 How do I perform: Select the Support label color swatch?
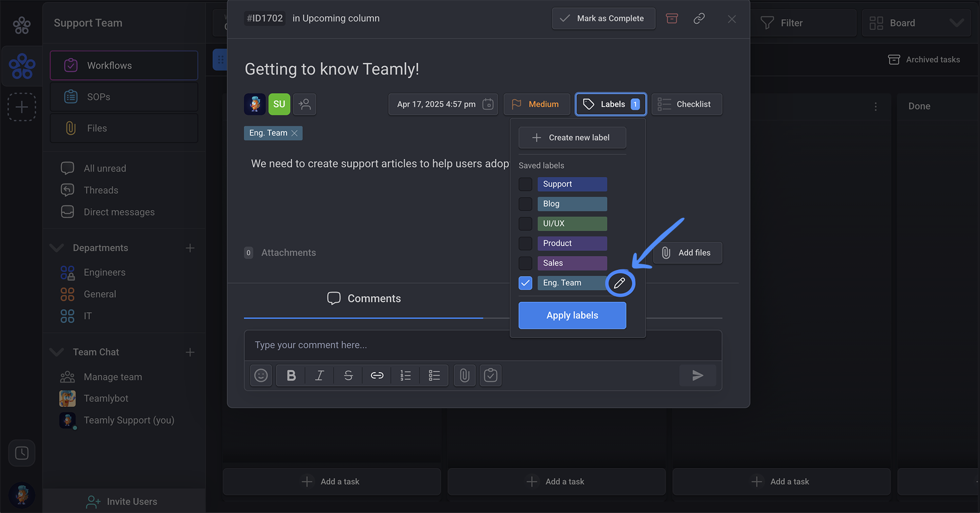[572, 184]
